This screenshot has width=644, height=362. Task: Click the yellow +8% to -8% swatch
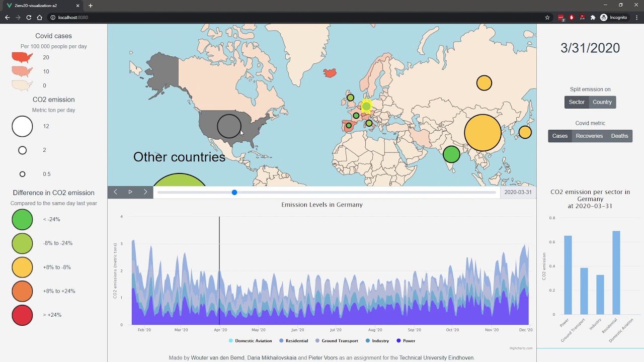[x=22, y=267]
